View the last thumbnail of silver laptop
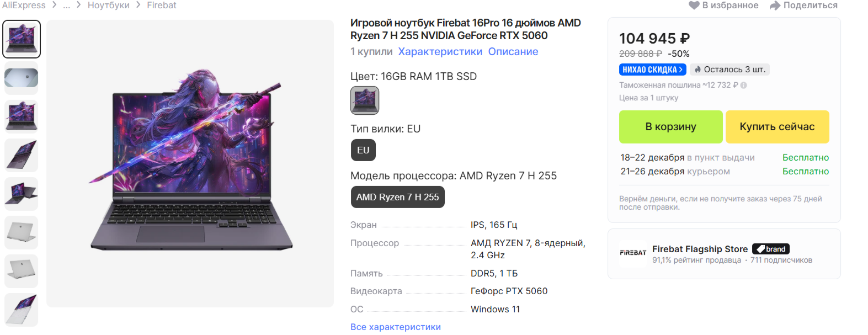The width and height of the screenshot is (868, 335). pos(22,310)
